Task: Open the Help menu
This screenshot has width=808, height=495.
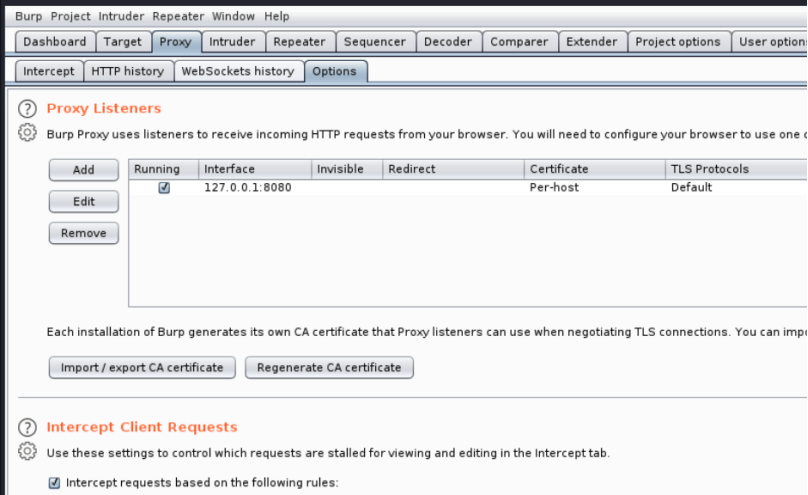Action: tap(277, 16)
